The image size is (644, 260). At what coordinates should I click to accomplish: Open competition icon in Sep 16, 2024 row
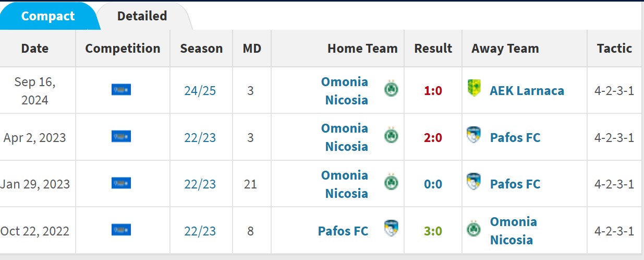coord(121,90)
